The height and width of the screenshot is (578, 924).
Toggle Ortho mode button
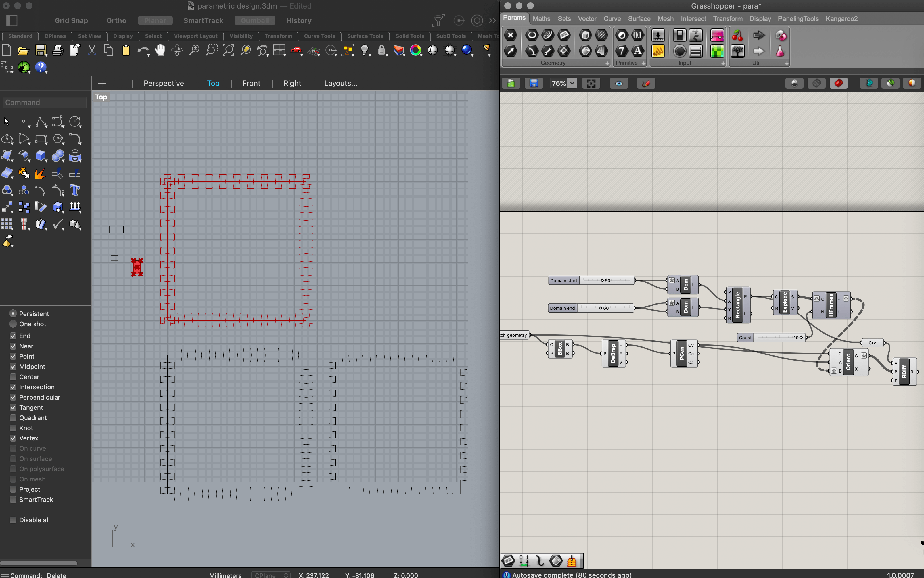116,21
